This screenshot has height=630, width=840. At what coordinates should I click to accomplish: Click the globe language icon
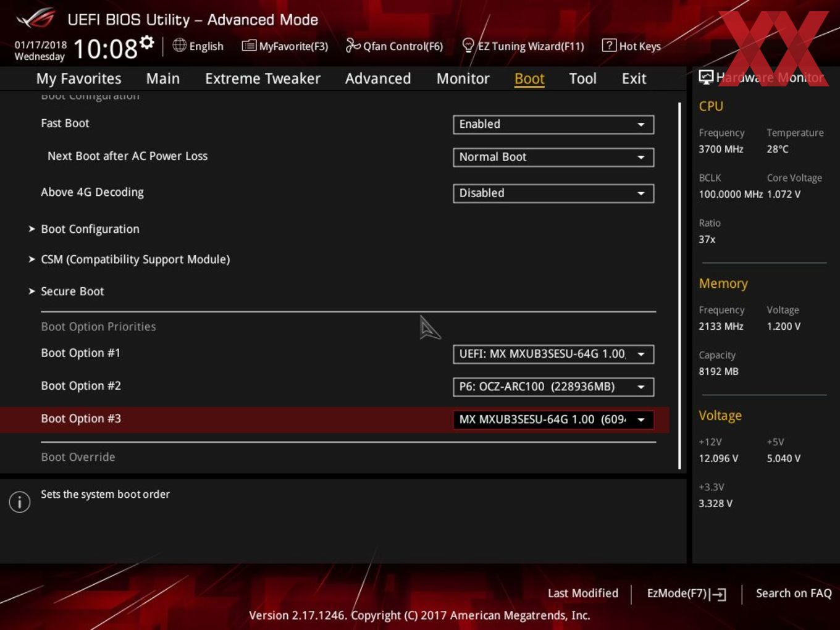[180, 45]
